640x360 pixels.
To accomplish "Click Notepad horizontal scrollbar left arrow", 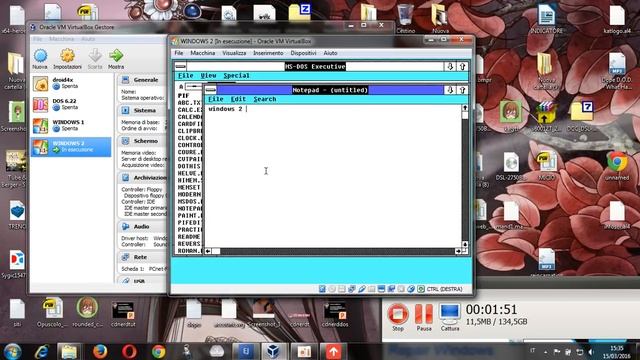I will click(x=208, y=251).
